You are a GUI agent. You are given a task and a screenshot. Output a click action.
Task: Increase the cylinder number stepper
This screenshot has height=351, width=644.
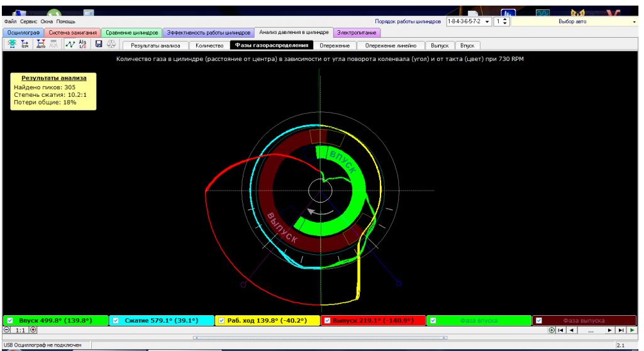[x=506, y=19]
